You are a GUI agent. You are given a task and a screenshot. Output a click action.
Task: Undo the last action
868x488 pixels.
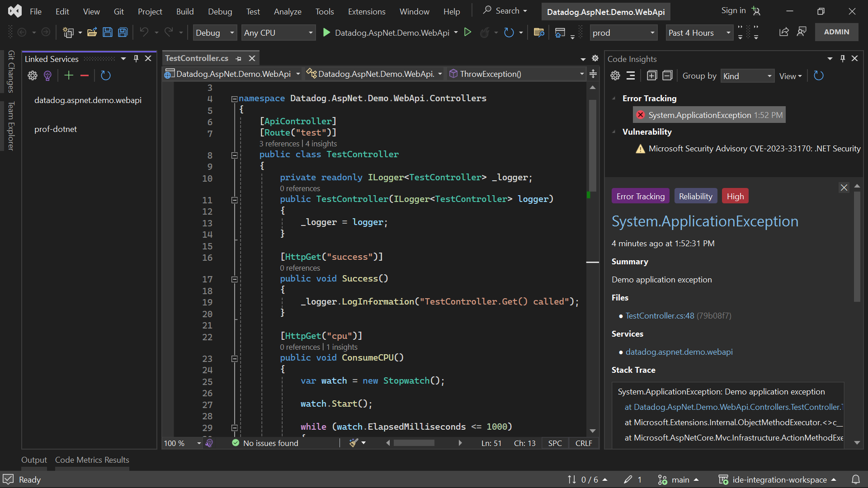click(144, 32)
